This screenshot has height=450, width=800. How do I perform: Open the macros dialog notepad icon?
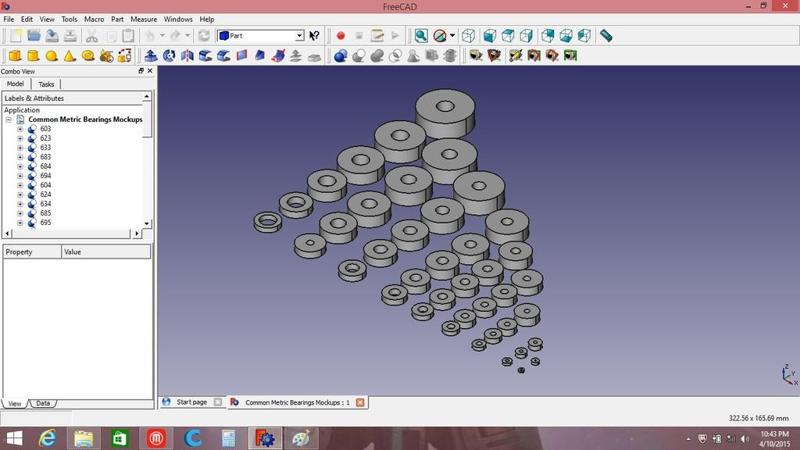[377, 36]
